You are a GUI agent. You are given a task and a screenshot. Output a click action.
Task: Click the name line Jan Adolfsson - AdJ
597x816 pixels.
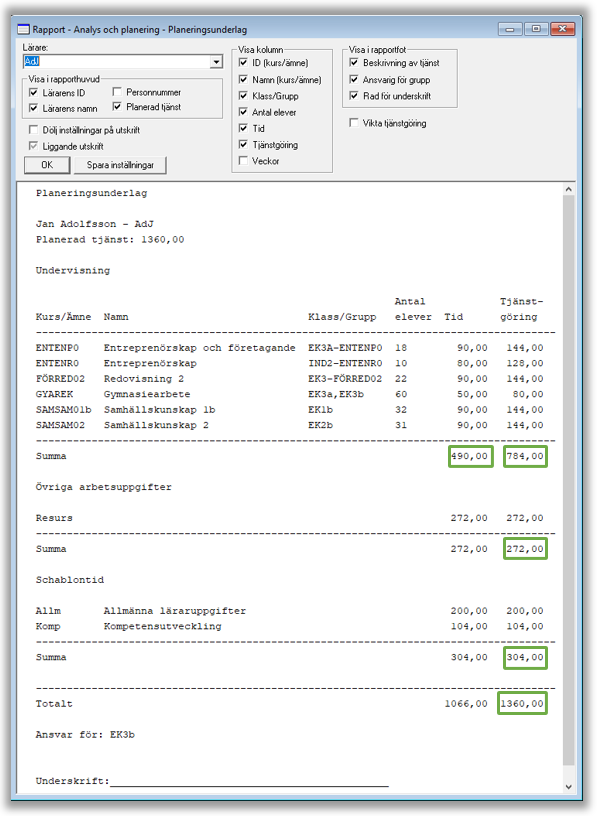pyautogui.click(x=95, y=224)
